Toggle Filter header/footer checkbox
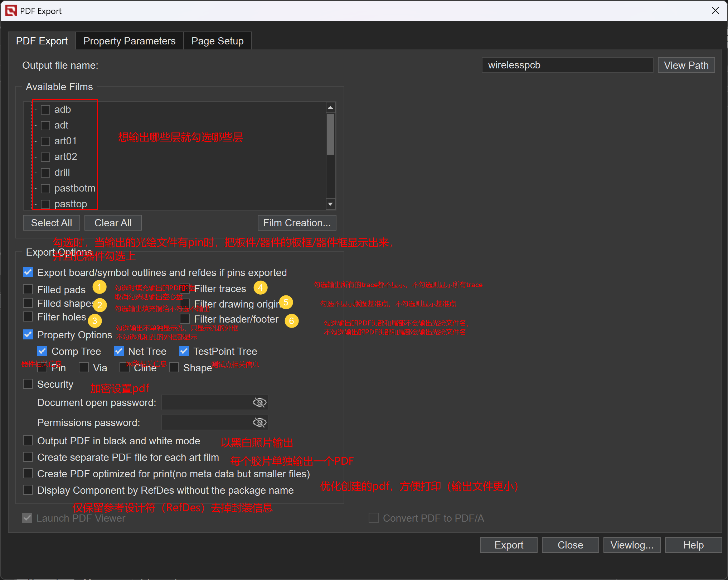Screen dimensions: 728x580 coord(185,319)
